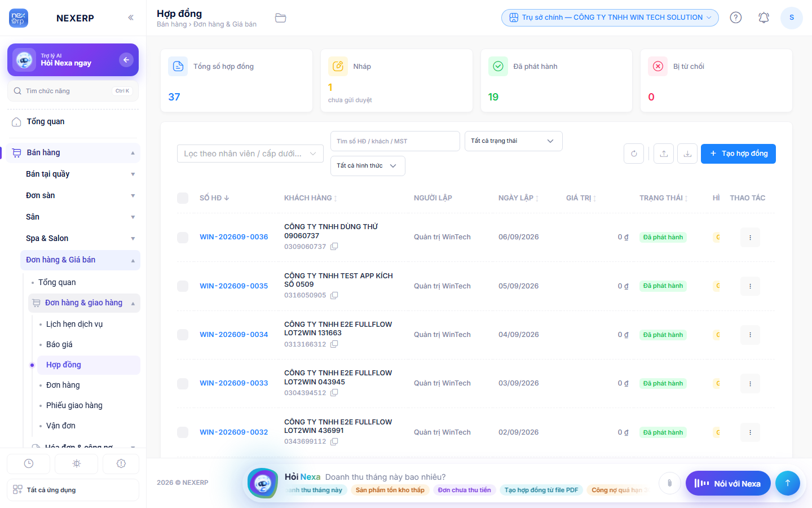Open Phiếu giao hàng in the sidebar
The height and width of the screenshot is (508, 812).
pos(89,405)
